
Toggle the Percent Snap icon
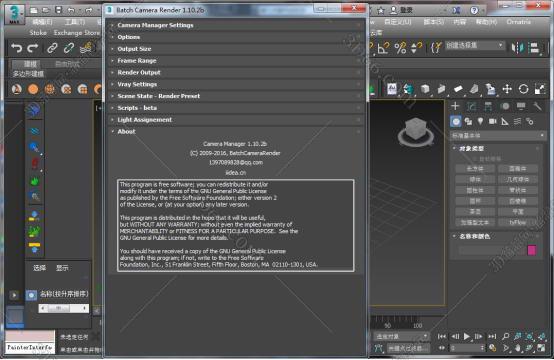(x=400, y=48)
